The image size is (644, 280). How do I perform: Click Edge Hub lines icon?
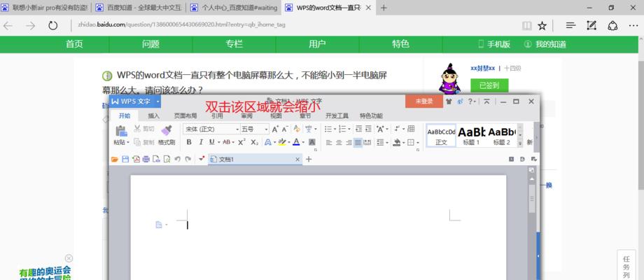coord(570,26)
